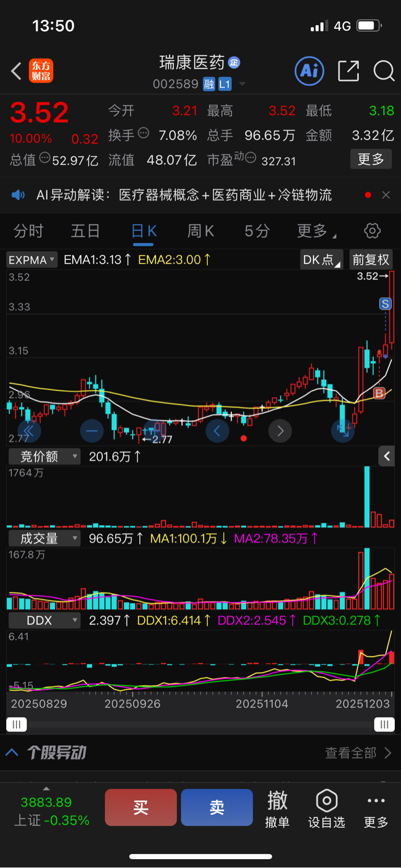Tap the stock title 瑞康医药
The height and width of the screenshot is (868, 401).
[x=192, y=63]
